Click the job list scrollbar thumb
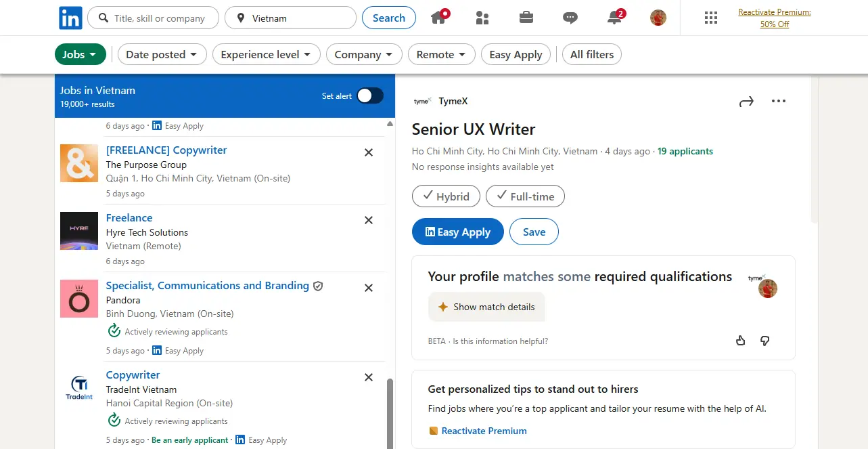This screenshot has height=449, width=868. [389, 413]
